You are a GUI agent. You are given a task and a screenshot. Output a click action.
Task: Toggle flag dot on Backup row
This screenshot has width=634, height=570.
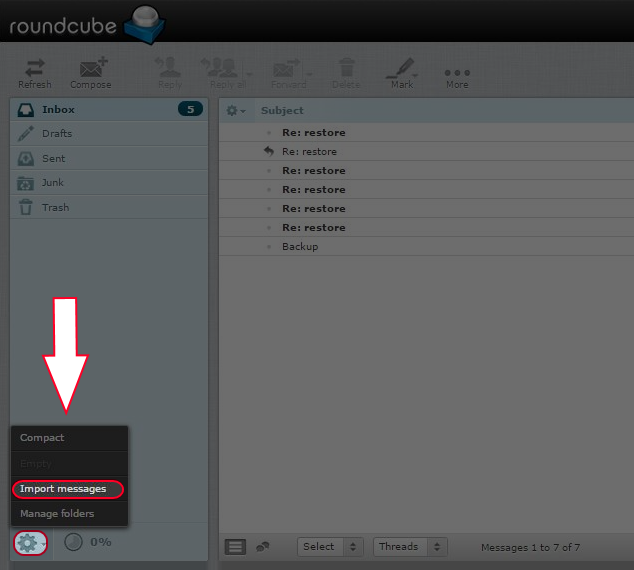[x=269, y=247]
